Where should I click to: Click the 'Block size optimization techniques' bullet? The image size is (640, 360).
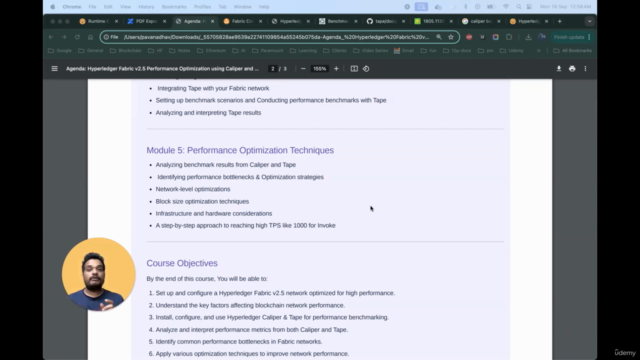click(202, 201)
